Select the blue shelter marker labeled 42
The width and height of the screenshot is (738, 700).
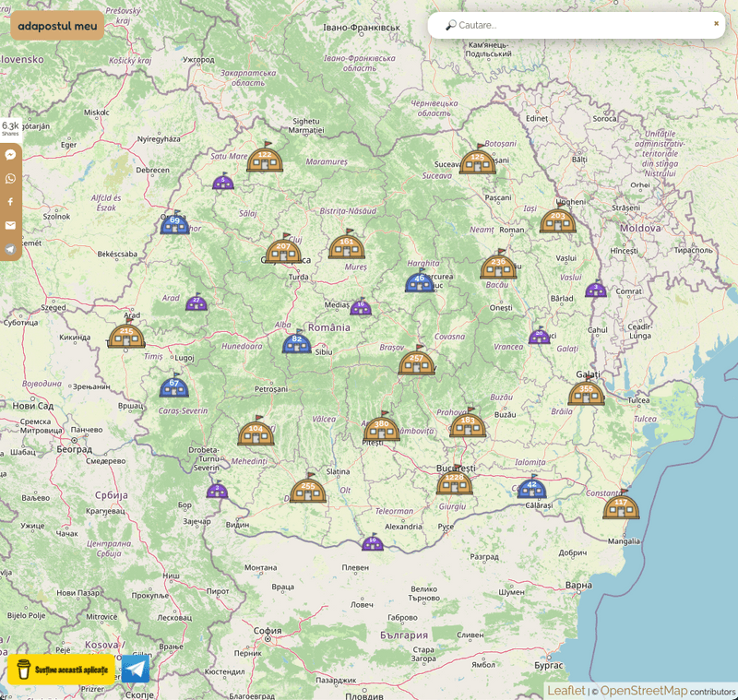532,487
